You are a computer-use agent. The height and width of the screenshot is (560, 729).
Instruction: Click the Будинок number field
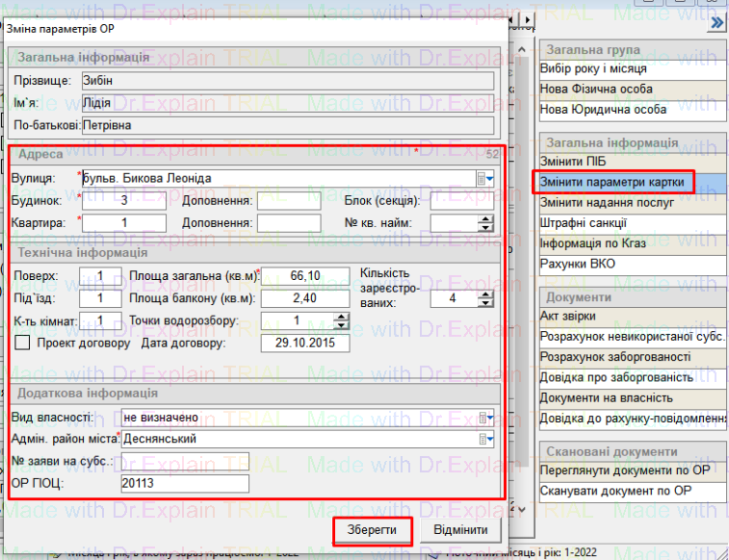click(124, 201)
